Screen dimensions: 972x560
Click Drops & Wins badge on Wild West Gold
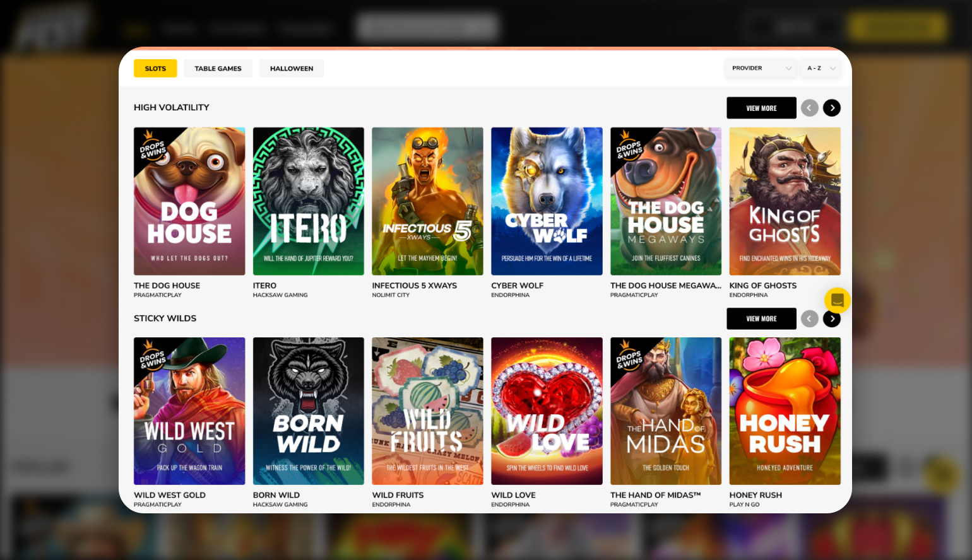pyautogui.click(x=151, y=356)
